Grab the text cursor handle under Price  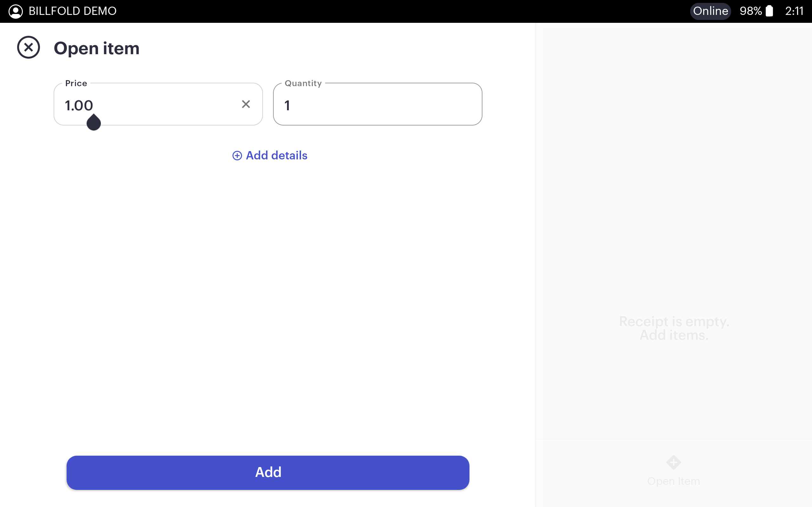(x=94, y=123)
